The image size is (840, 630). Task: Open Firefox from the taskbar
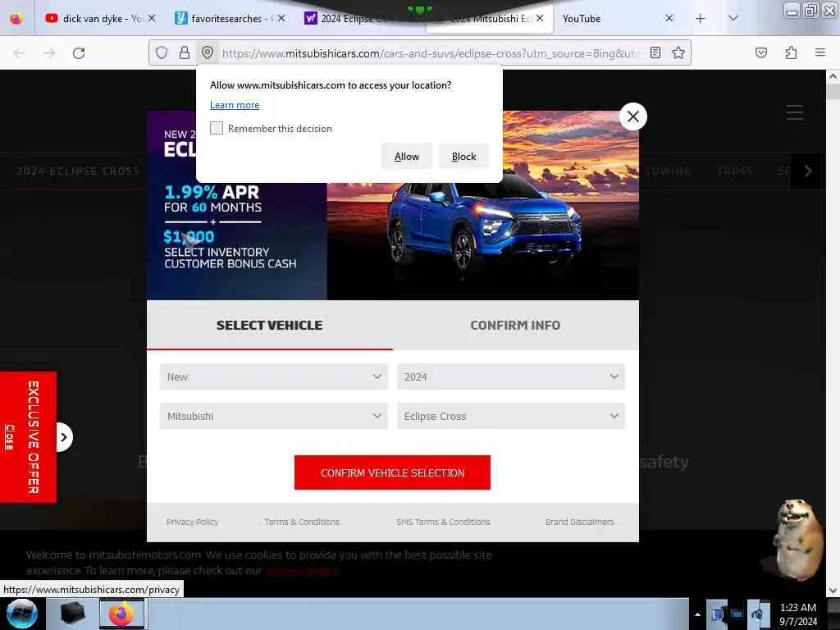point(121,614)
